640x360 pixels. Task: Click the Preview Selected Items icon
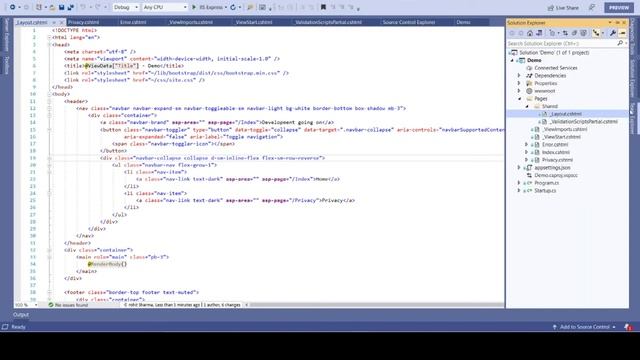(x=622, y=33)
